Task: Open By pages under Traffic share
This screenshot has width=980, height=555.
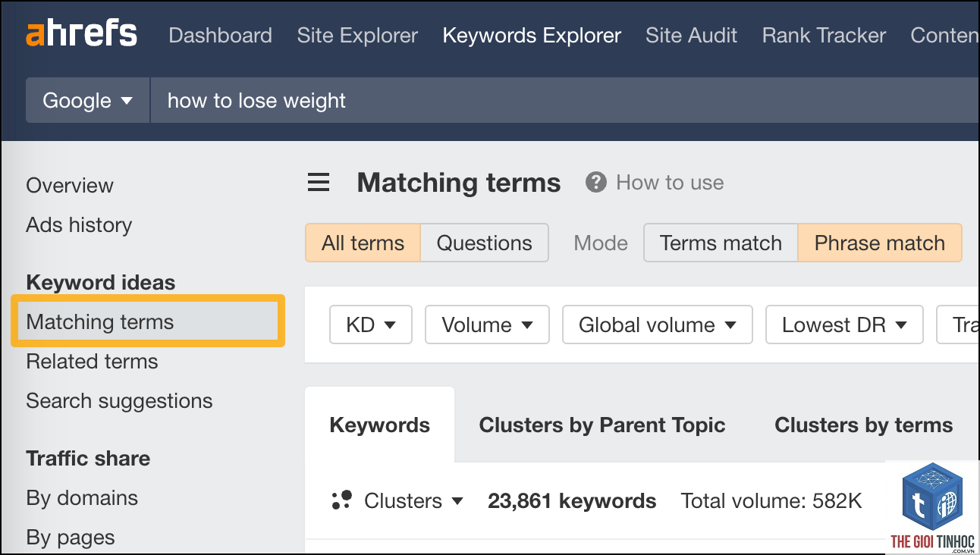Action: pyautogui.click(x=71, y=538)
